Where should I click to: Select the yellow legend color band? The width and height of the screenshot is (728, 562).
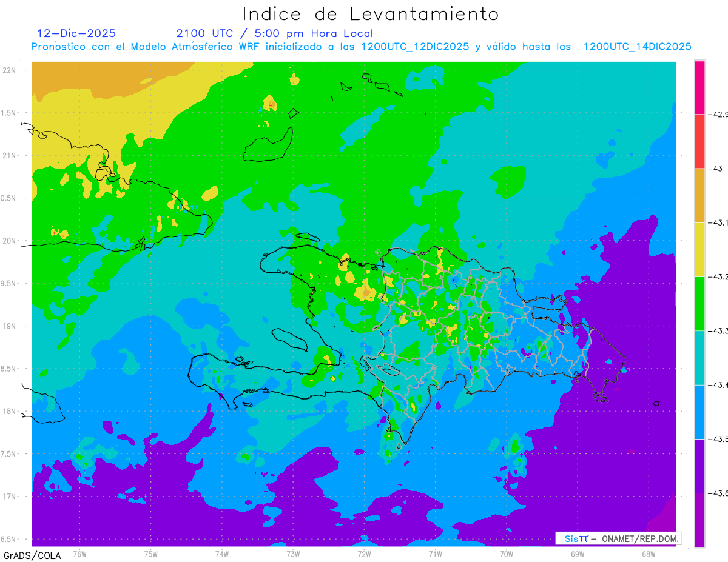(x=699, y=249)
